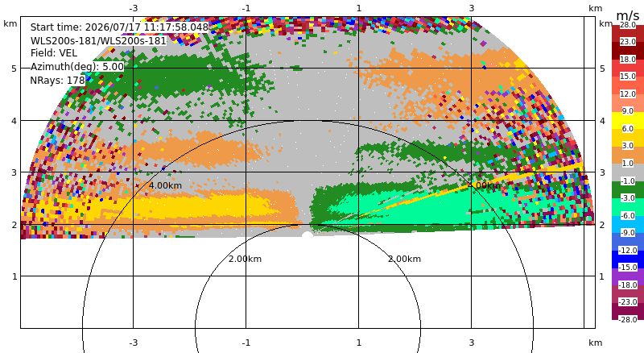Select the gray -1.0 to 1.0 colorbar band
This screenshot has width=644, height=353.
pyautogui.click(x=628, y=172)
